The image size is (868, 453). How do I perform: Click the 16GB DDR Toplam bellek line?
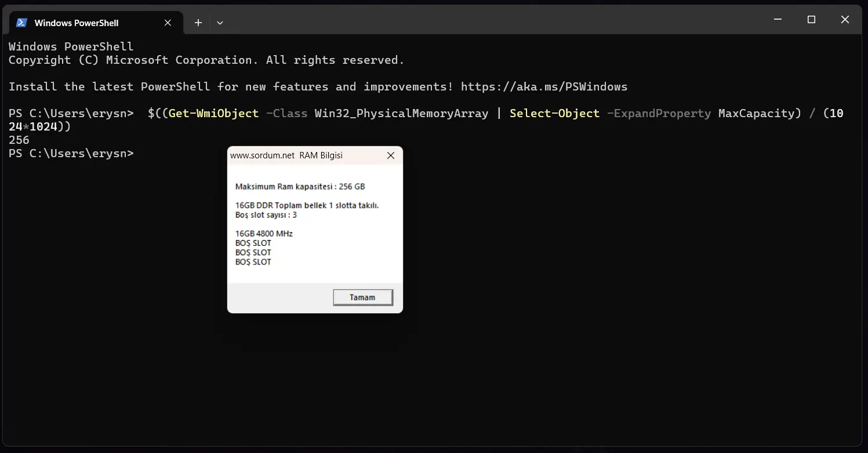click(x=307, y=205)
